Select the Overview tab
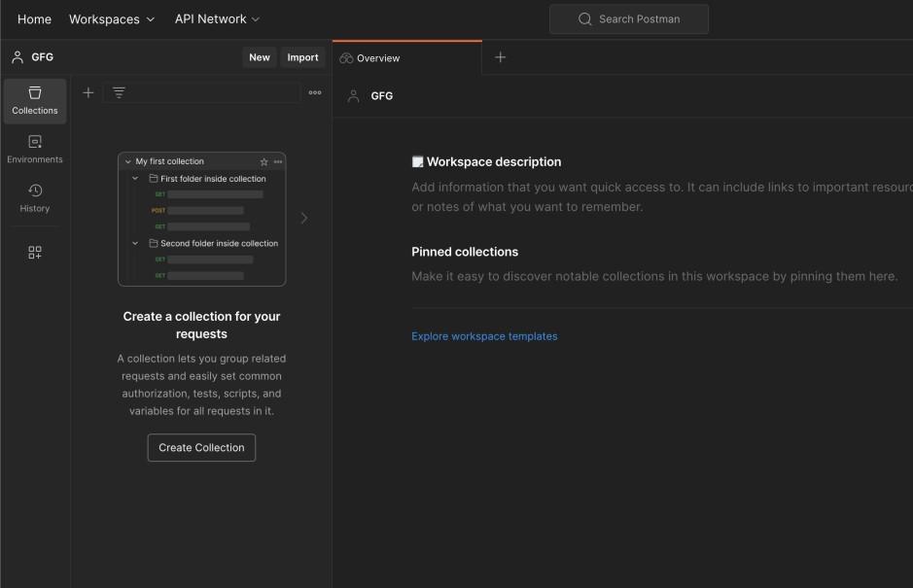The width and height of the screenshot is (913, 588). (x=377, y=58)
